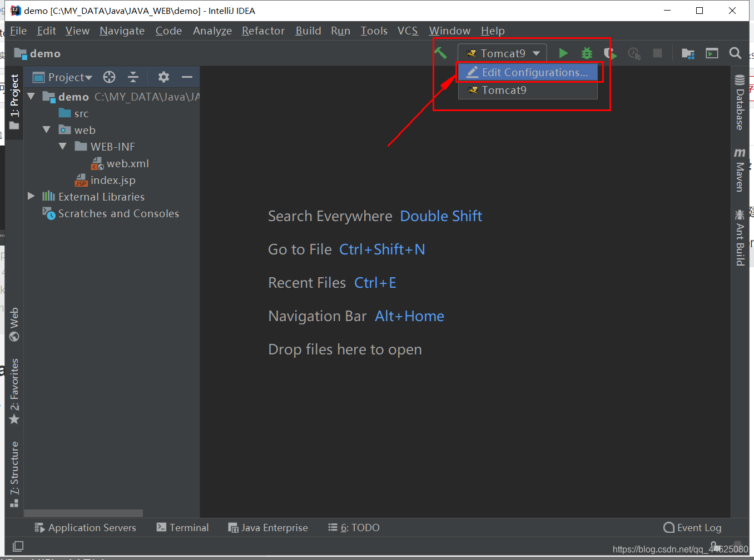Collapse the web folder arrow
The image size is (754, 560).
47,130
